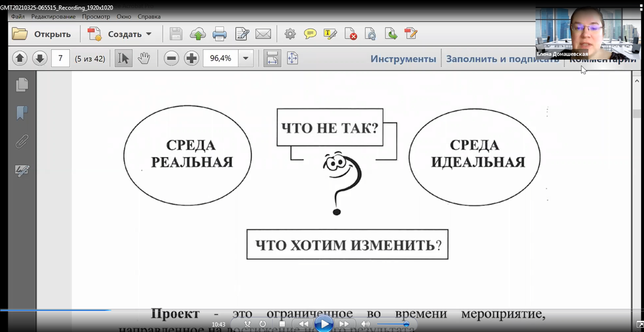Toggle fit whole page view

click(292, 58)
